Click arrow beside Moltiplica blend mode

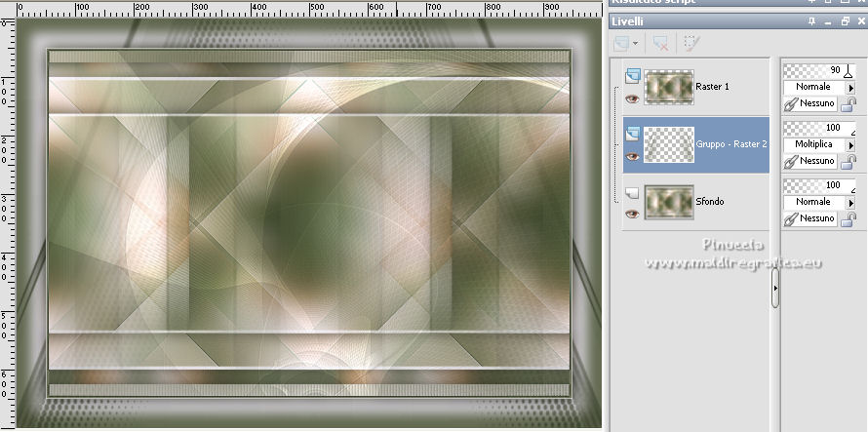point(850,145)
